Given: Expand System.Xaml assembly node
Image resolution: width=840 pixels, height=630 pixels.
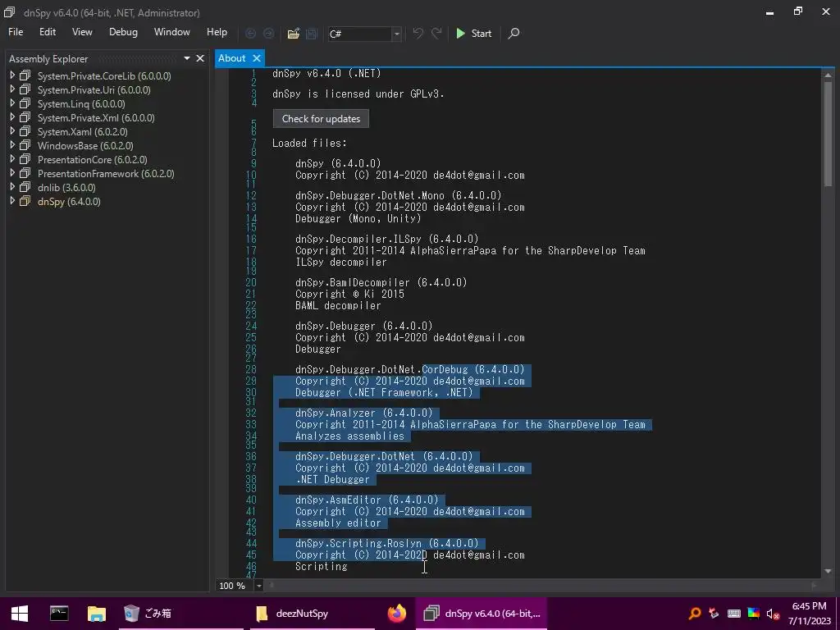Looking at the screenshot, I should [x=12, y=131].
